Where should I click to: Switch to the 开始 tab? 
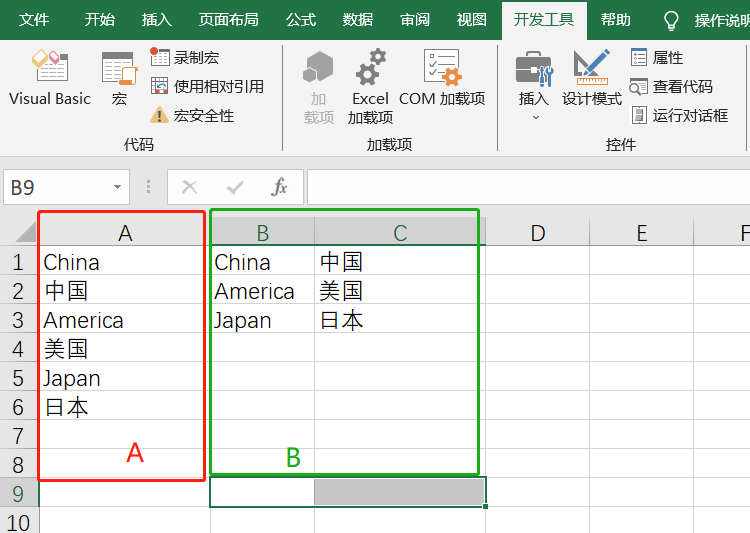point(100,20)
